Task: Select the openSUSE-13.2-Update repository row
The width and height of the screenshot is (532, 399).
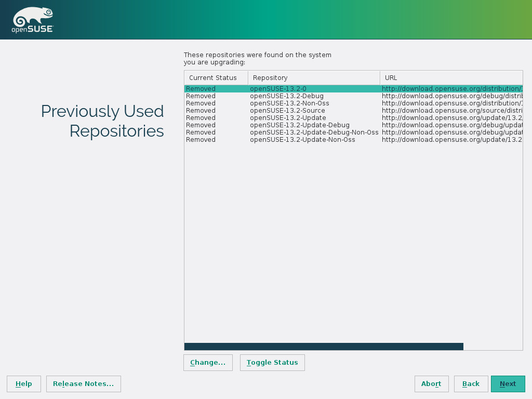Action: click(288, 118)
